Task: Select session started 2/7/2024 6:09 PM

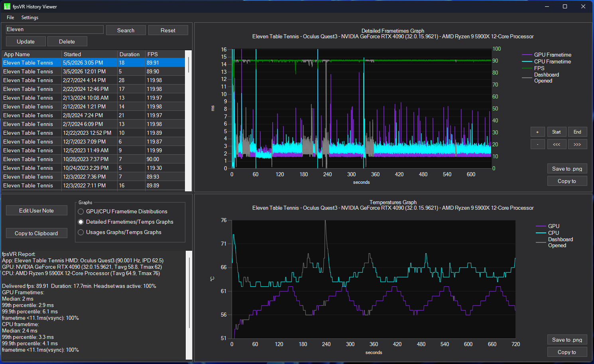Action: coord(93,124)
